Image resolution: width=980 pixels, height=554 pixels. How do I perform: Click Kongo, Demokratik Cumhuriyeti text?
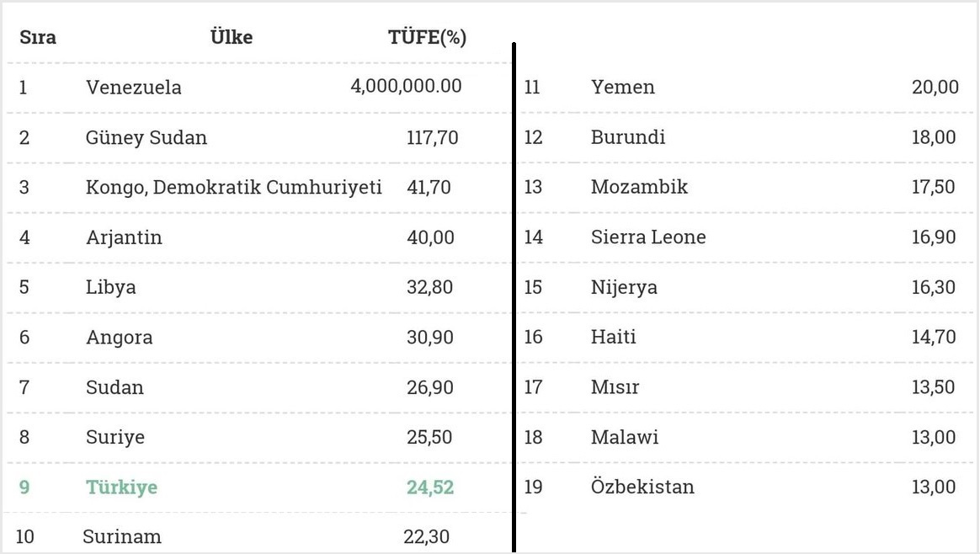[x=234, y=187]
